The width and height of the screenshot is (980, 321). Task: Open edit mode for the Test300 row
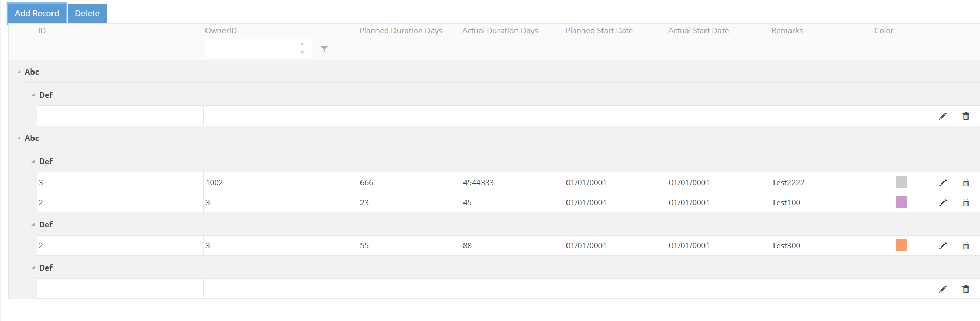click(x=942, y=246)
